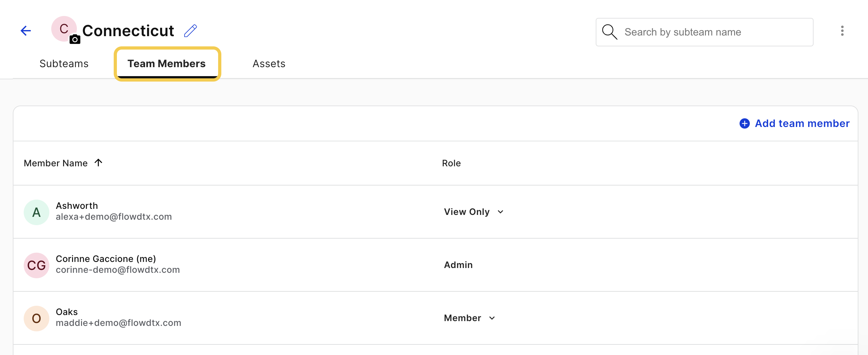Click Oaks' orange avatar
The width and height of the screenshot is (868, 355).
point(37,318)
